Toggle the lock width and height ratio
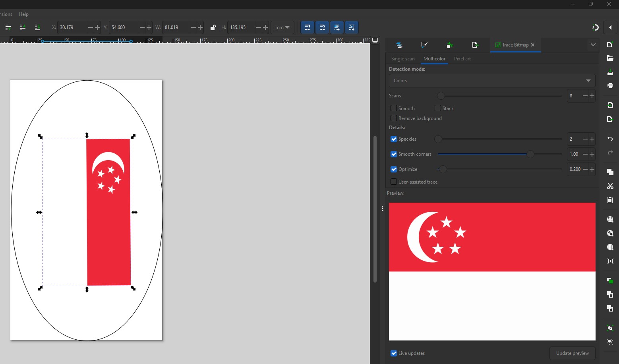The image size is (619, 364). pos(213,27)
